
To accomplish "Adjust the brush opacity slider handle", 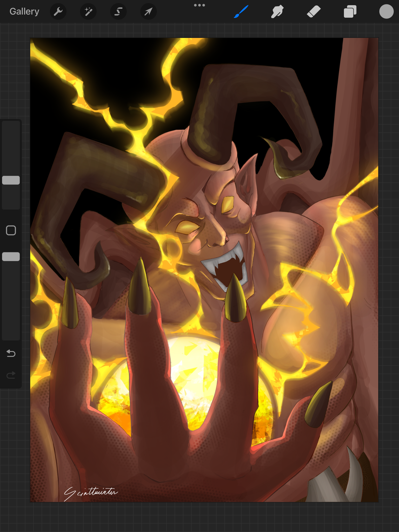I will tap(11, 256).
